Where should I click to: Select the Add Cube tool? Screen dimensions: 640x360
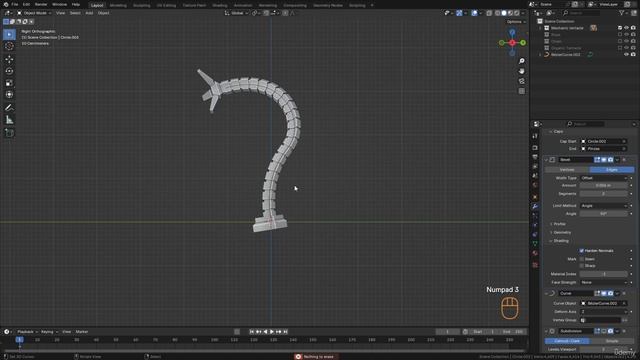tap(9, 133)
